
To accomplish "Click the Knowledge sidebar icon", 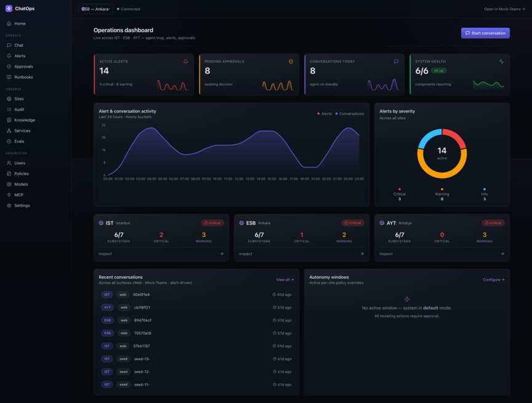I will pos(9,120).
